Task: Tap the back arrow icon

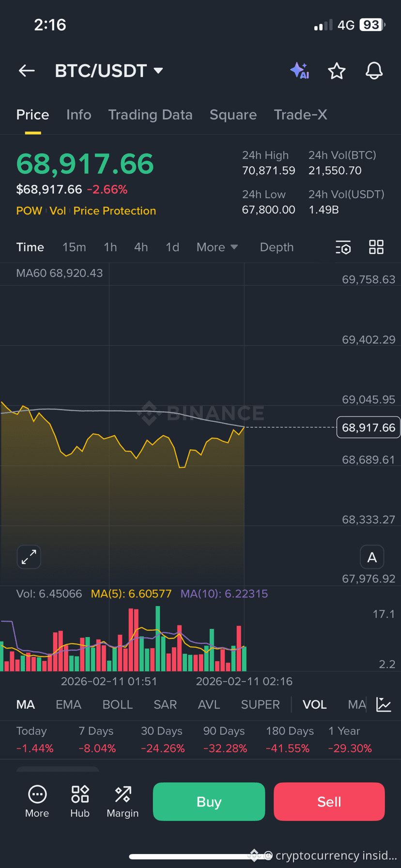Action: [x=27, y=71]
